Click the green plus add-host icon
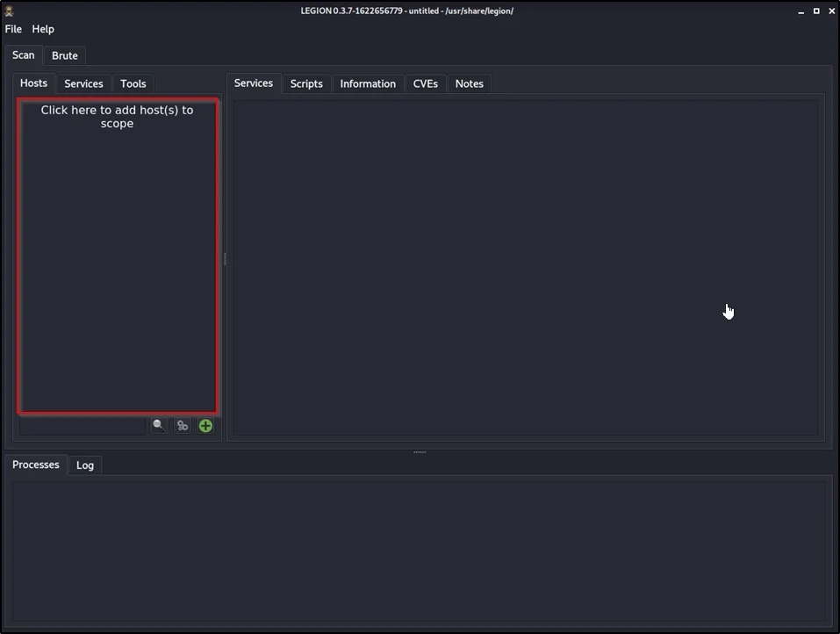Viewport: 840px width, 634px height. (x=205, y=426)
